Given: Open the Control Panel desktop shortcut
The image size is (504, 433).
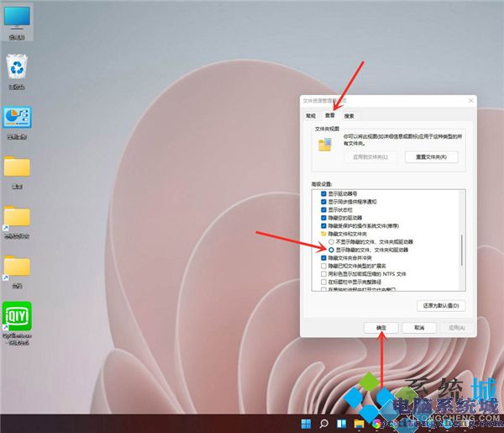Looking at the screenshot, I should coord(17,123).
